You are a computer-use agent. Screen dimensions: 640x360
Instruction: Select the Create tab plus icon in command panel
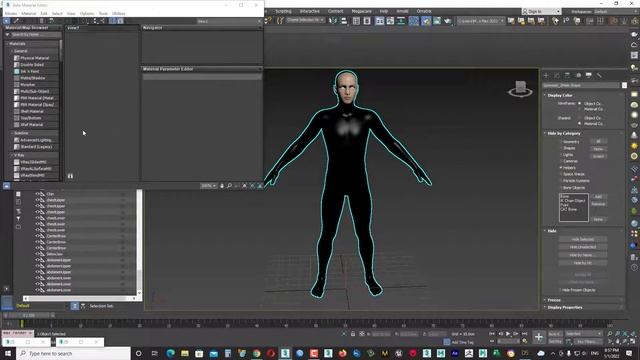click(x=546, y=75)
